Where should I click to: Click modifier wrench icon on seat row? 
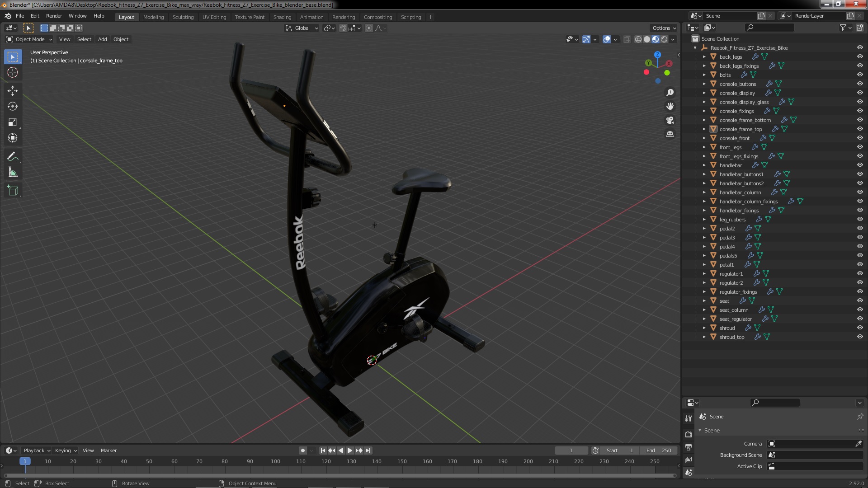(742, 301)
